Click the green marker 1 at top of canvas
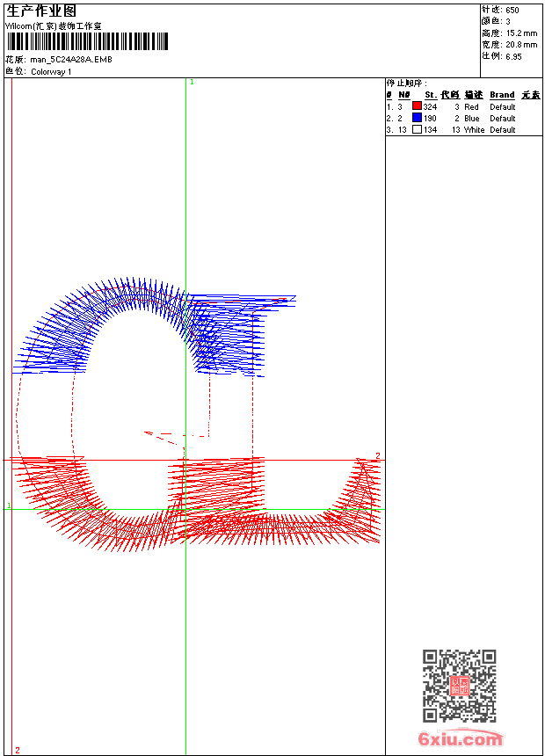The width and height of the screenshot is (545, 756). point(192,82)
